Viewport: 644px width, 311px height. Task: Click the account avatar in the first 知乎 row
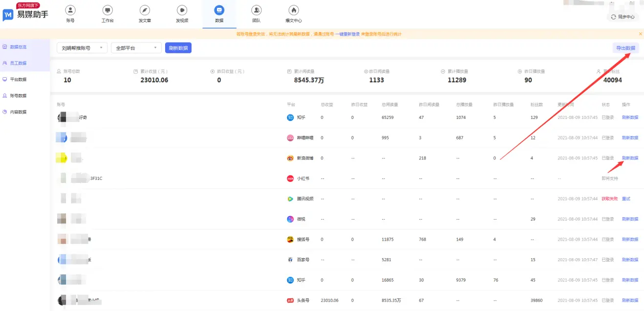[x=62, y=117]
